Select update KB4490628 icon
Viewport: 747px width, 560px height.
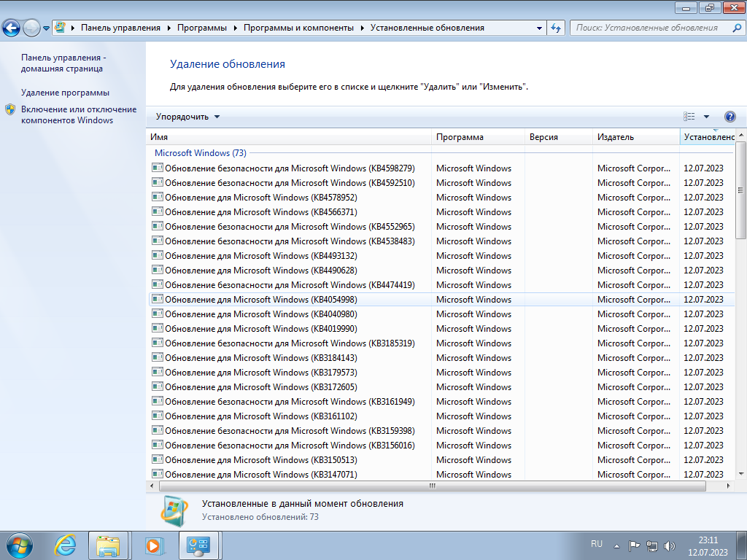pos(158,270)
